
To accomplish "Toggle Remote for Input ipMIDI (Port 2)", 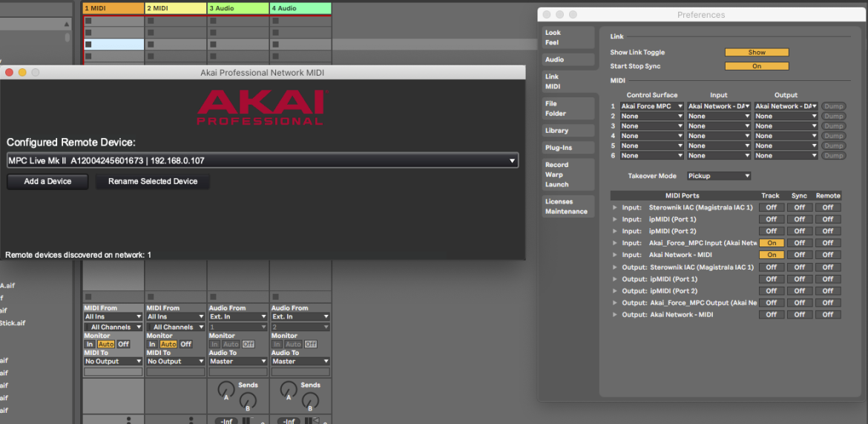I will 828,231.
